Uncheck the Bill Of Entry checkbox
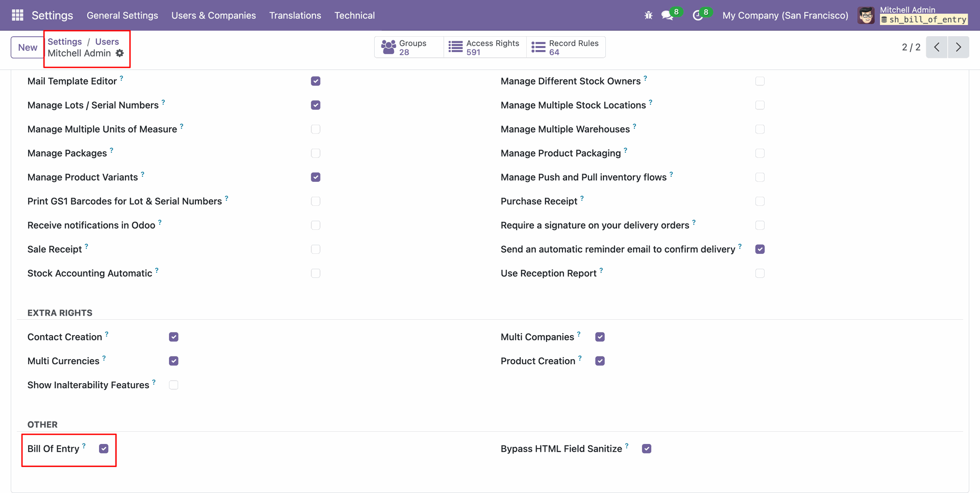 [x=104, y=449]
